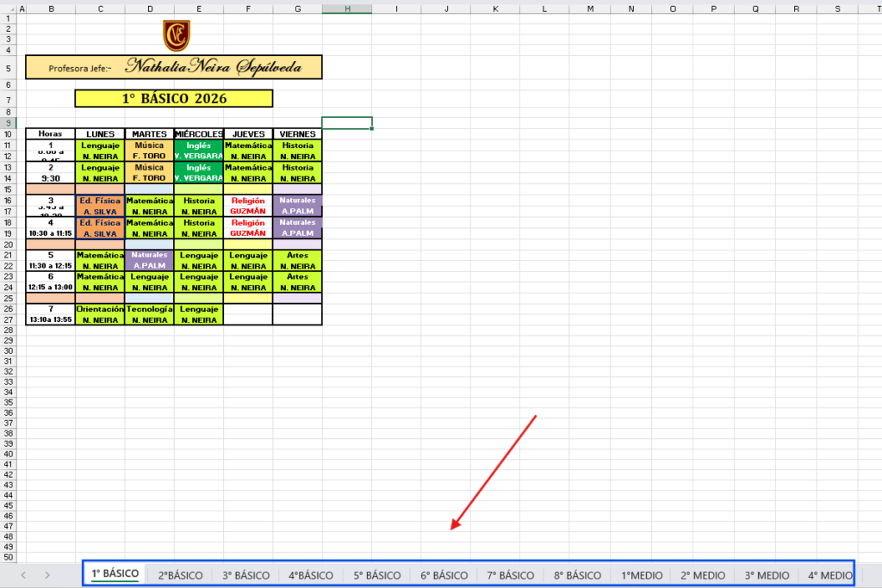Open the 5° BÁSICO sheet tab
This screenshot has width=882, height=588.
[376, 575]
